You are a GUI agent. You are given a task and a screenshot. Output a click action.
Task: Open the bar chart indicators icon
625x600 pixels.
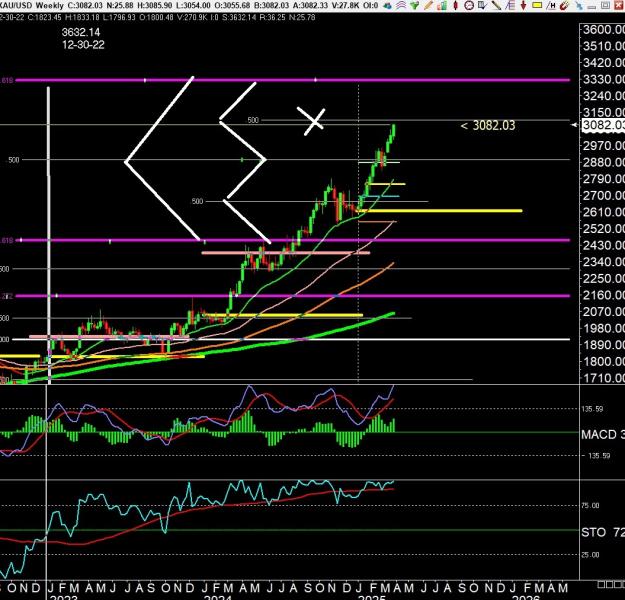pyautogui.click(x=442, y=6)
